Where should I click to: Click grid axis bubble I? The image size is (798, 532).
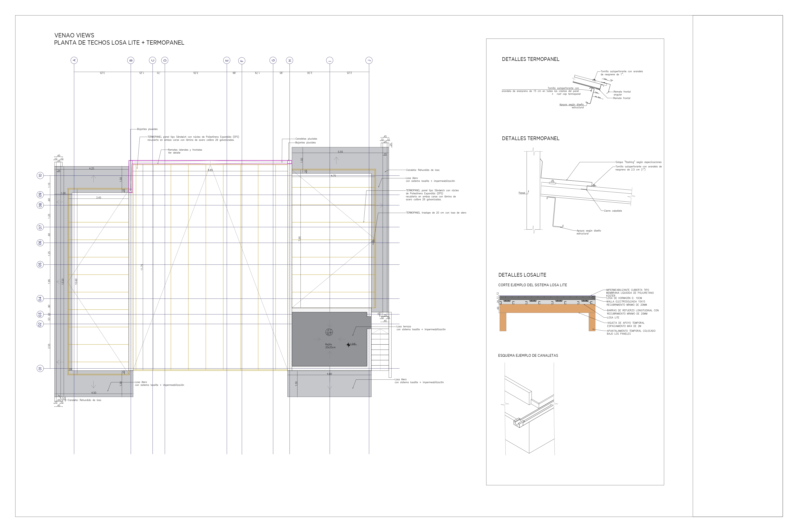[330, 60]
